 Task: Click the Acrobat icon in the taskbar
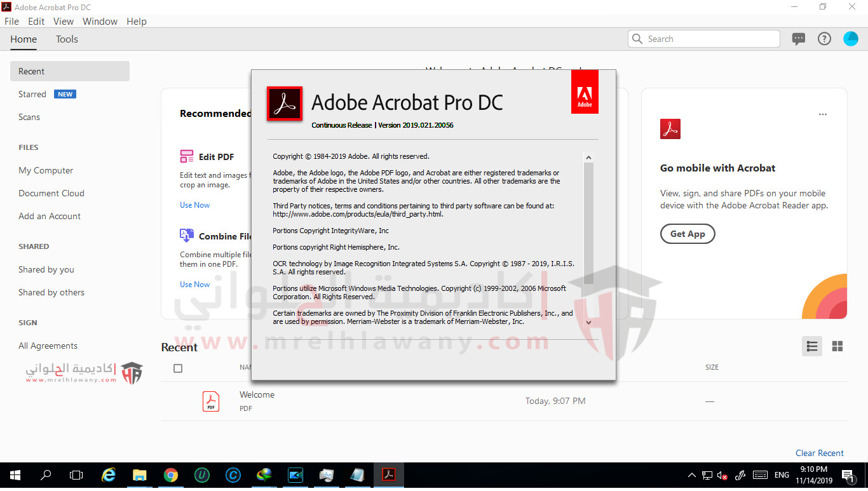pyautogui.click(x=388, y=475)
